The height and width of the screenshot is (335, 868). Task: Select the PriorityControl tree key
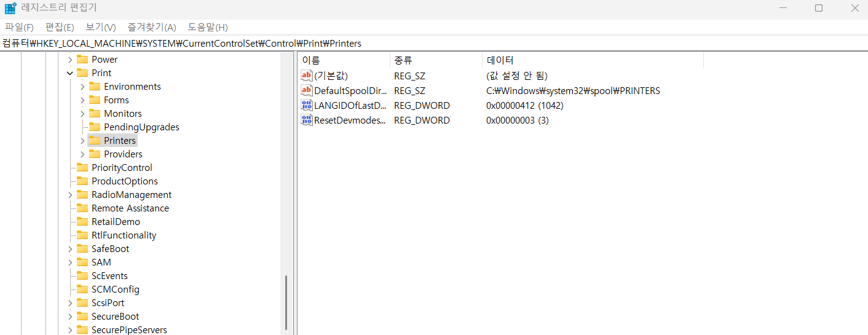point(122,168)
